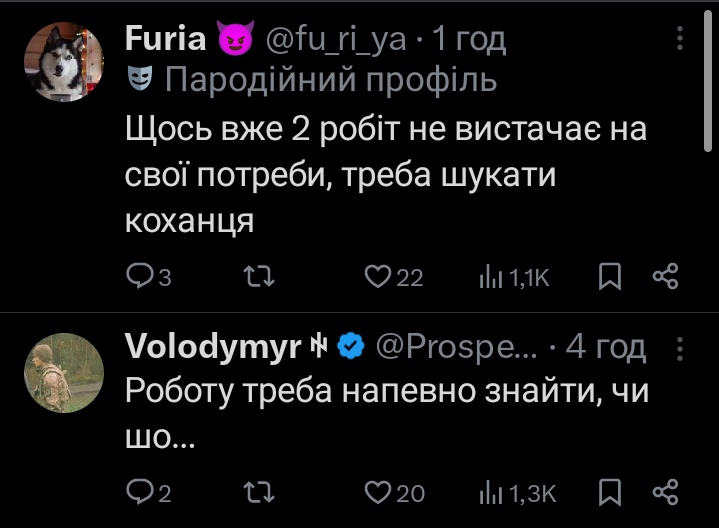719x528 pixels.
Task: View analytics showing 1,1K views
Action: pyautogui.click(x=514, y=277)
